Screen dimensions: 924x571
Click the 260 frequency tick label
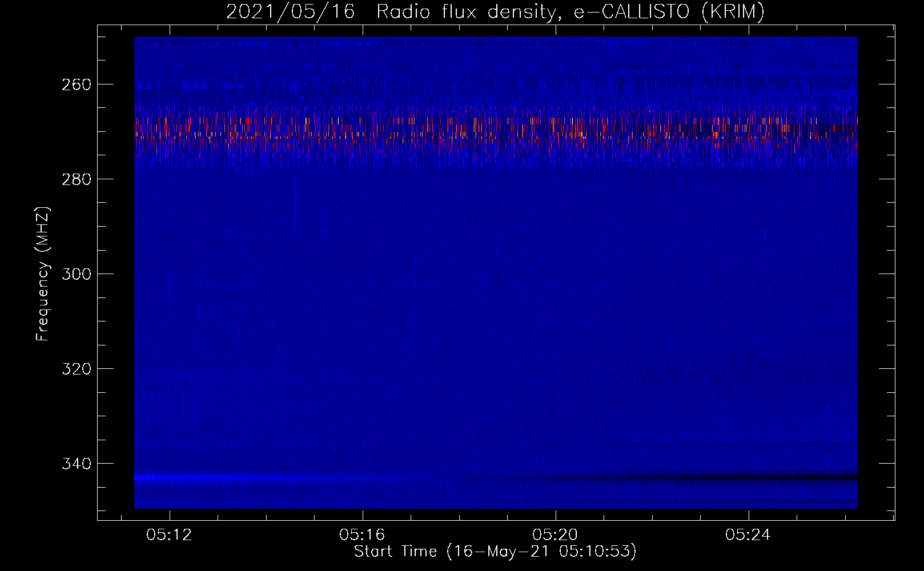tap(77, 85)
